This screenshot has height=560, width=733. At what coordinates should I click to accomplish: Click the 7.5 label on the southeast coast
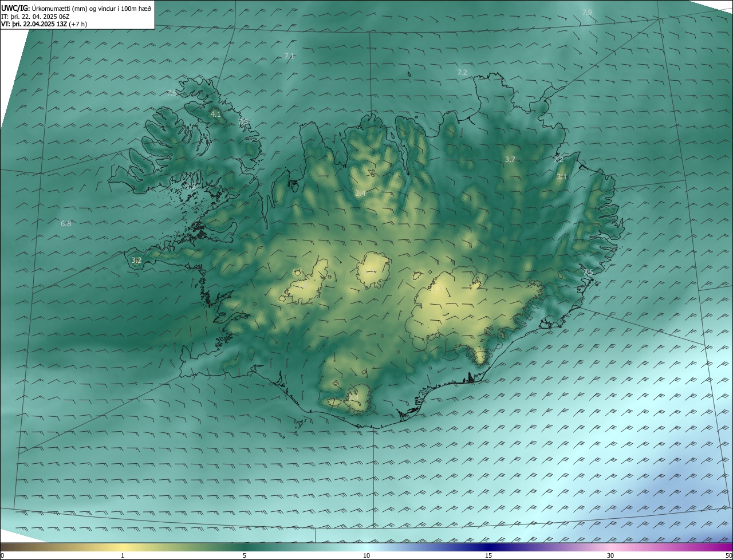[588, 271]
